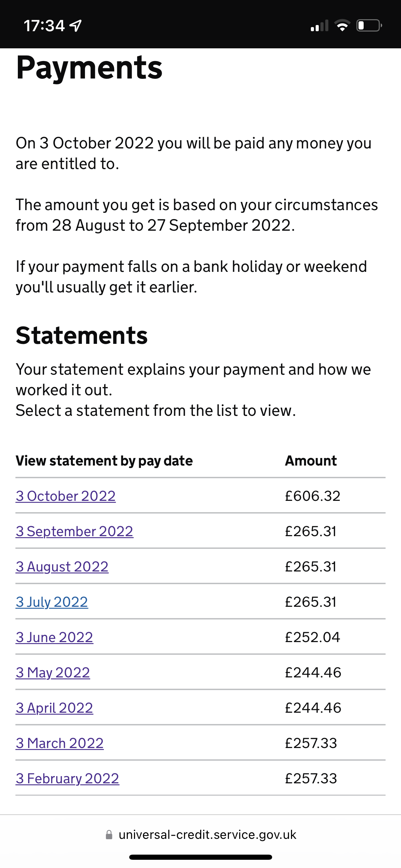The height and width of the screenshot is (868, 401).
Task: Tap the battery indicator icon
Action: [x=369, y=26]
